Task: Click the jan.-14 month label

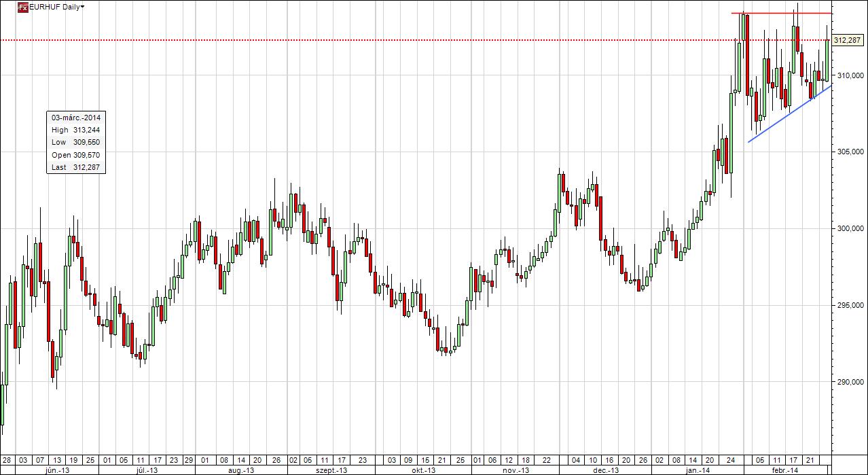Action: (x=697, y=470)
